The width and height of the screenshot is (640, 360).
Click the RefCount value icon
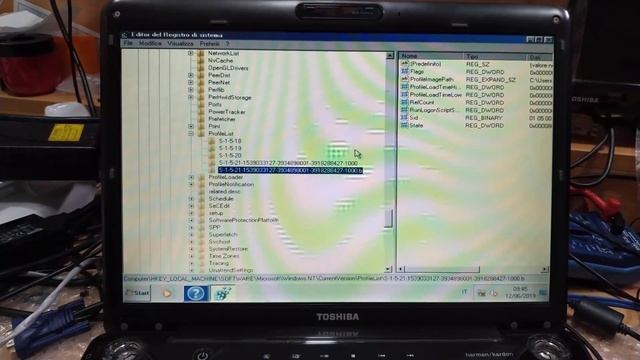(x=404, y=102)
